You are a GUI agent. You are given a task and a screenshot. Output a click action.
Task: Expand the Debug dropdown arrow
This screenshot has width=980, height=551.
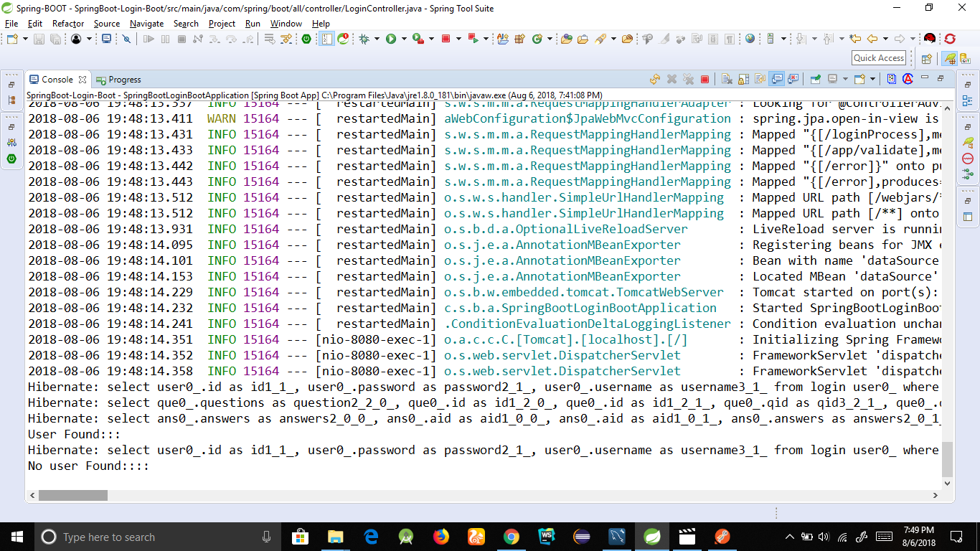tap(377, 39)
